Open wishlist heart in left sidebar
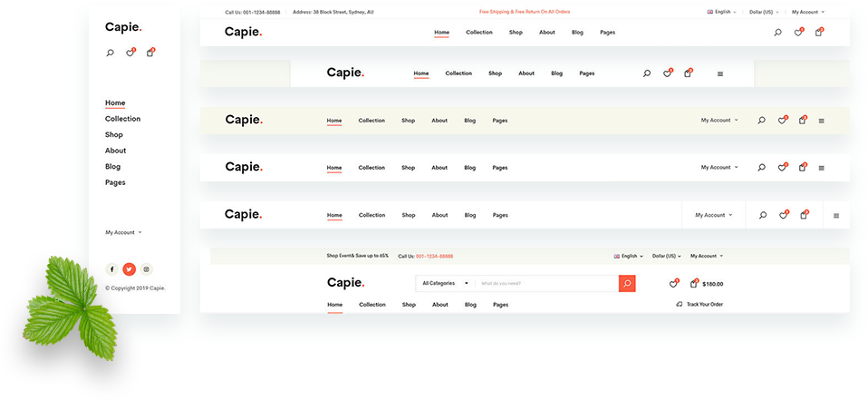The height and width of the screenshot is (400, 868). pos(130,54)
